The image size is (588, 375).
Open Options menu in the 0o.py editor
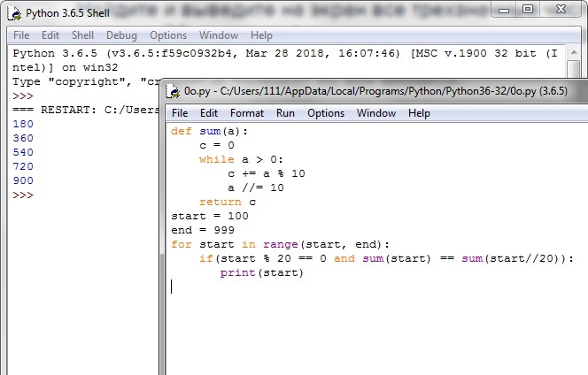pos(326,113)
